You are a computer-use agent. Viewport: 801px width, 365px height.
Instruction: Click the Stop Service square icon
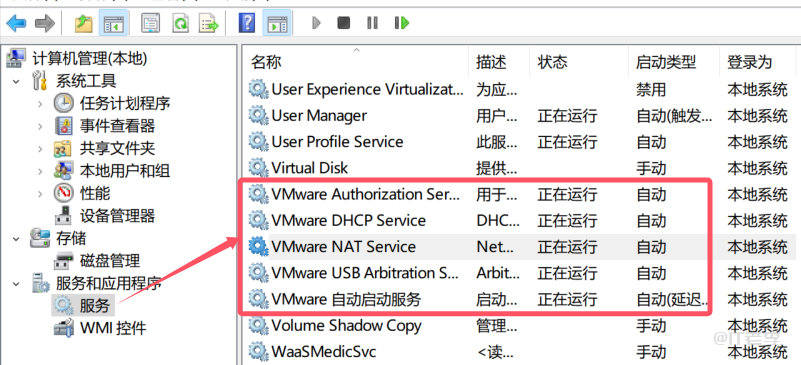click(x=344, y=23)
